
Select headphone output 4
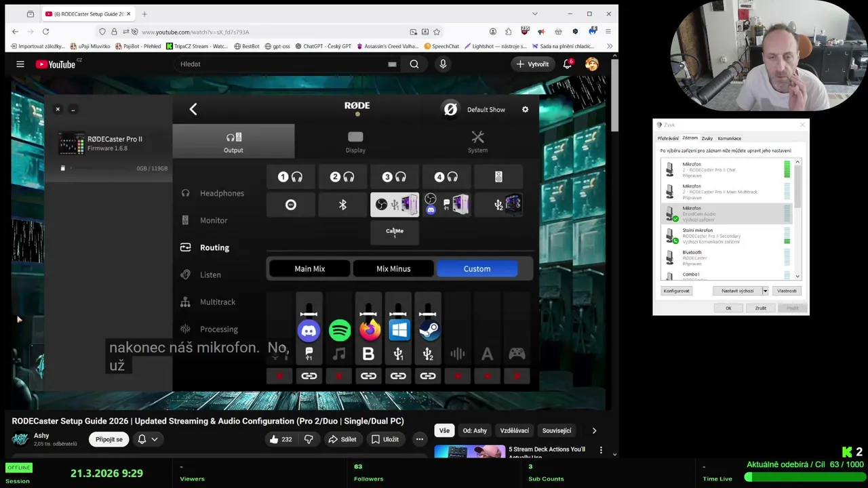[x=446, y=177]
